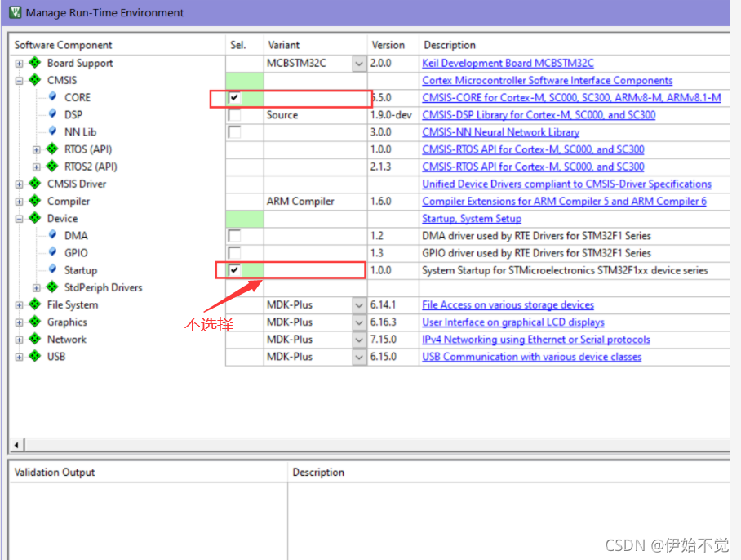741x560 pixels.
Task: Expand the RTOS2 (API) node
Action: point(37,167)
